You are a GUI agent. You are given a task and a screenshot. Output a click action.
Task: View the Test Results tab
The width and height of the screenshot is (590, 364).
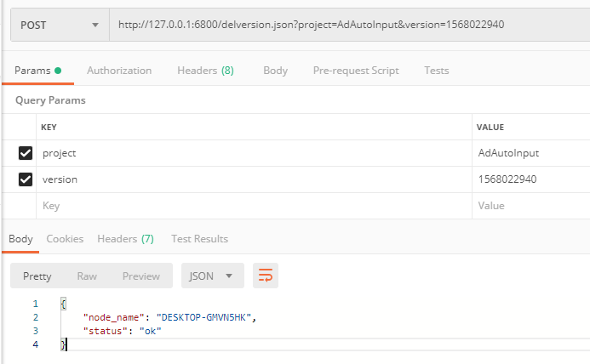[199, 239]
